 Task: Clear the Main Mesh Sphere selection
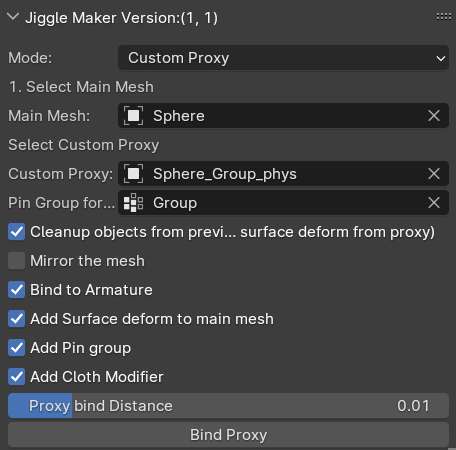click(x=434, y=116)
